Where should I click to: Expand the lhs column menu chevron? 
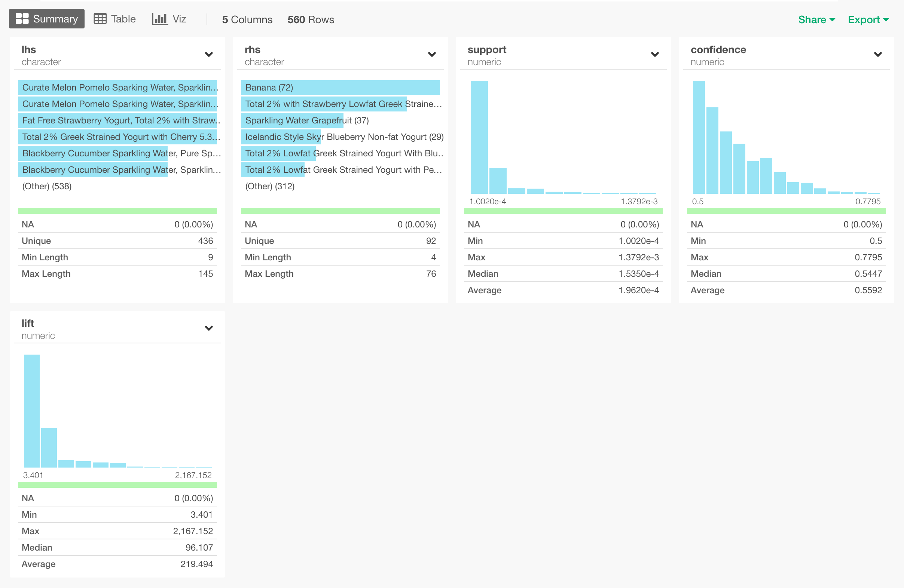point(208,54)
